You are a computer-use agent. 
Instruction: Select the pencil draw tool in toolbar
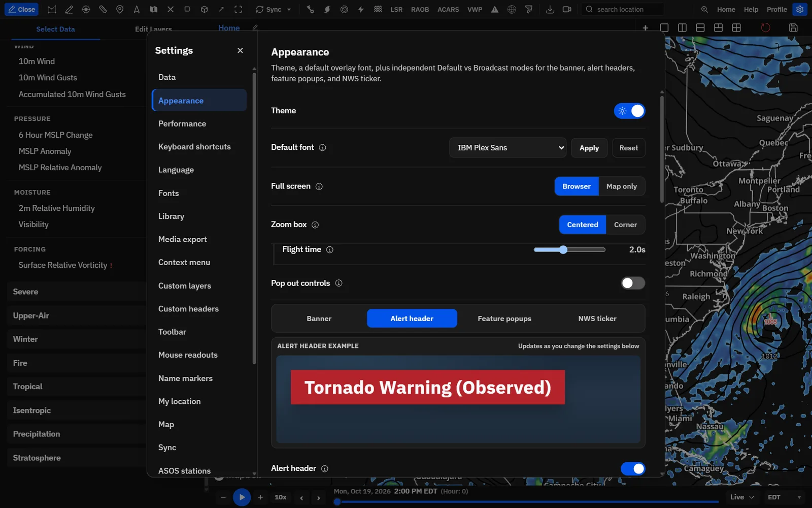click(x=69, y=9)
